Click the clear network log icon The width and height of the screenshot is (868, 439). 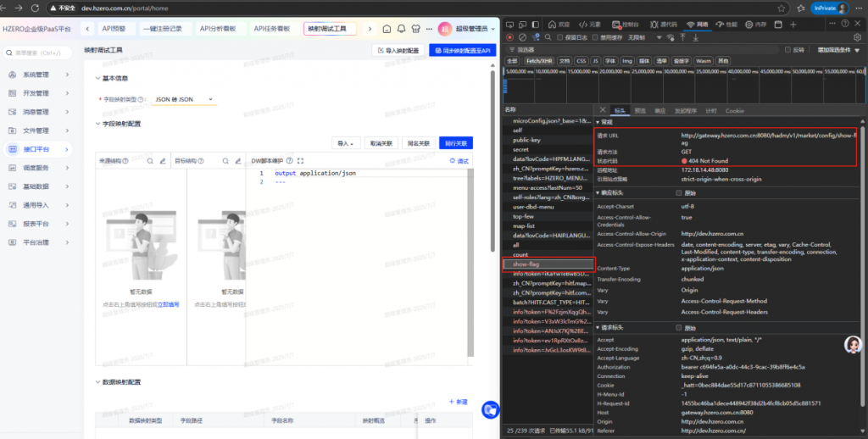pos(522,37)
